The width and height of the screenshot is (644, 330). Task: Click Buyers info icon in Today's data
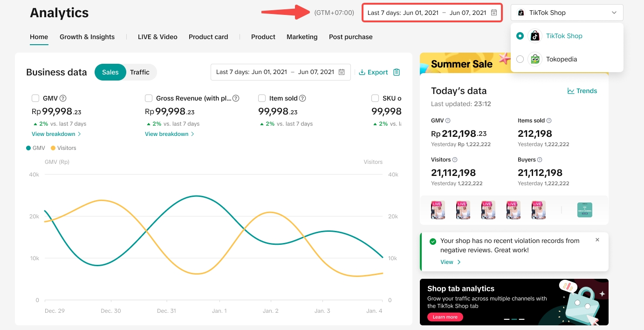click(x=540, y=160)
